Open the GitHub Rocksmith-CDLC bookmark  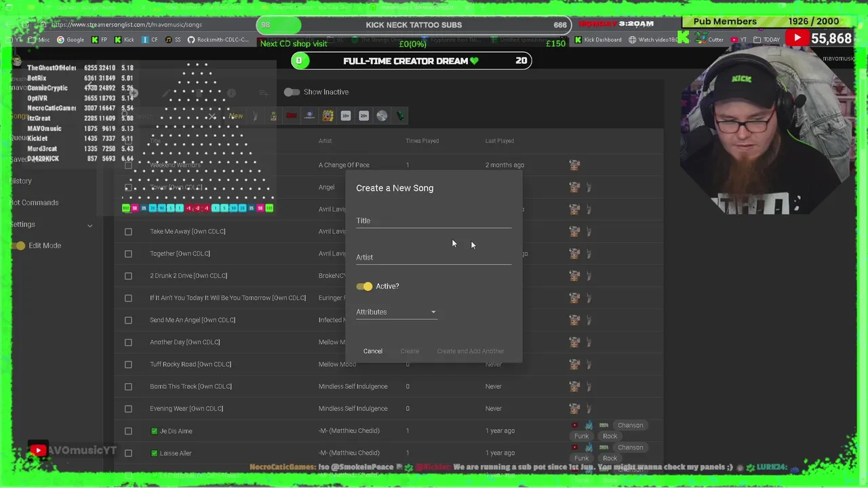click(x=218, y=39)
